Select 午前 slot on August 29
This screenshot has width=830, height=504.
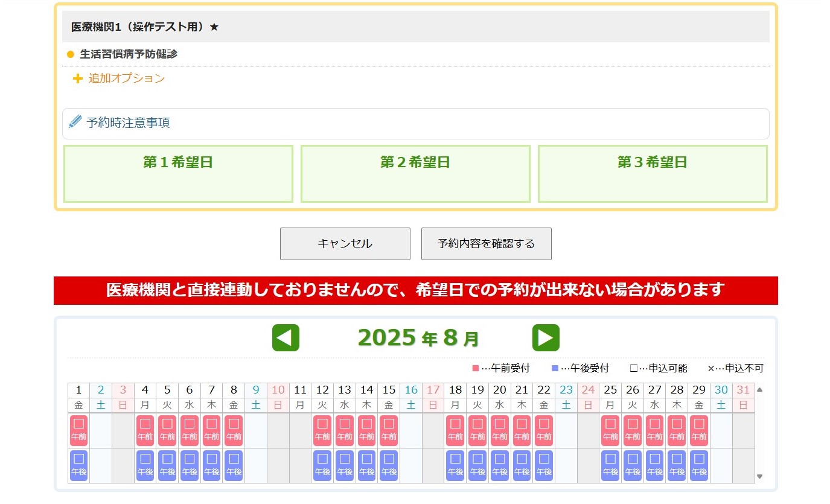(x=699, y=430)
